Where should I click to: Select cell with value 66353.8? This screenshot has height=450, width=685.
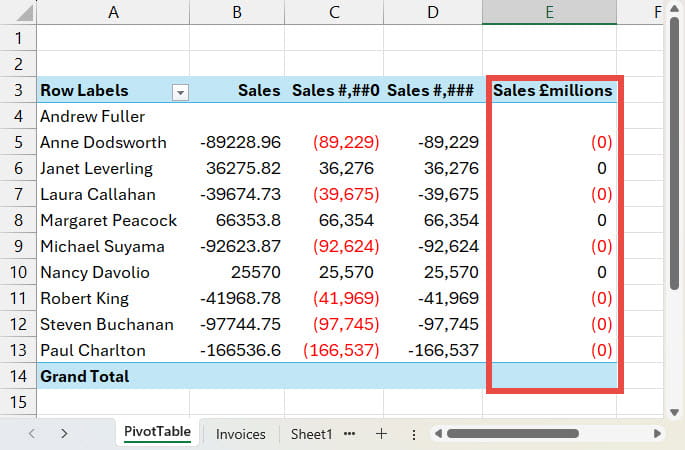[x=237, y=220]
